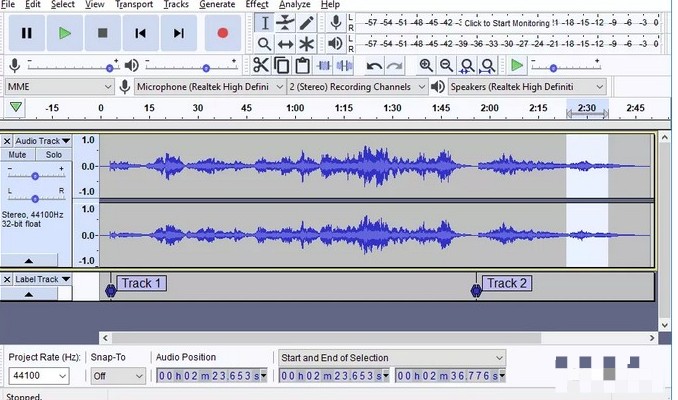Click the Audio Track gain slider
The width and height of the screenshot is (678, 400).
tap(35, 176)
